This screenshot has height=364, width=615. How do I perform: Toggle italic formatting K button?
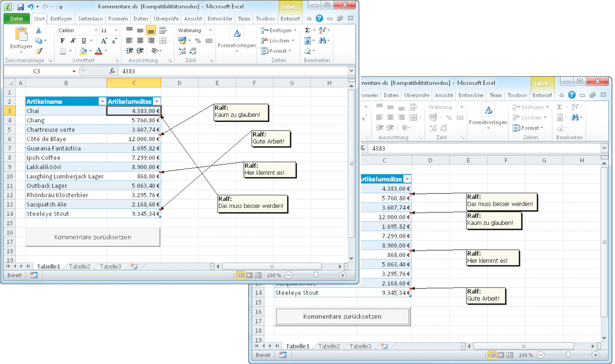(73, 41)
